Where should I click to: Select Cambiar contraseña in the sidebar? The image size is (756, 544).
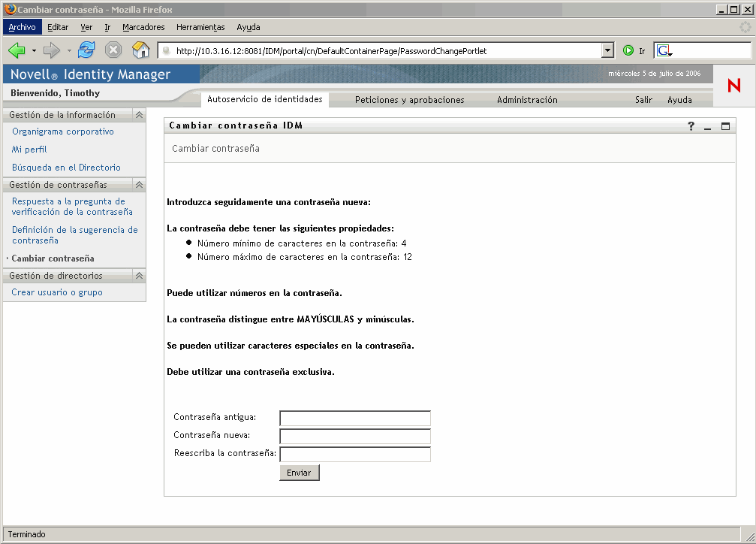coord(53,258)
